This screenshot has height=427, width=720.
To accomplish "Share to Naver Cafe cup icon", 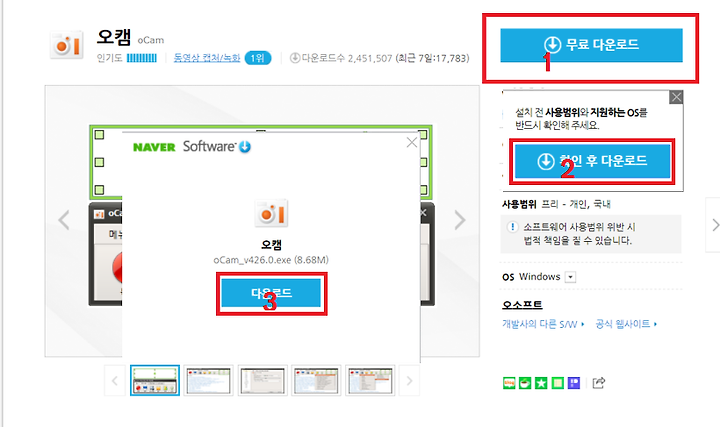I will click(x=525, y=382).
